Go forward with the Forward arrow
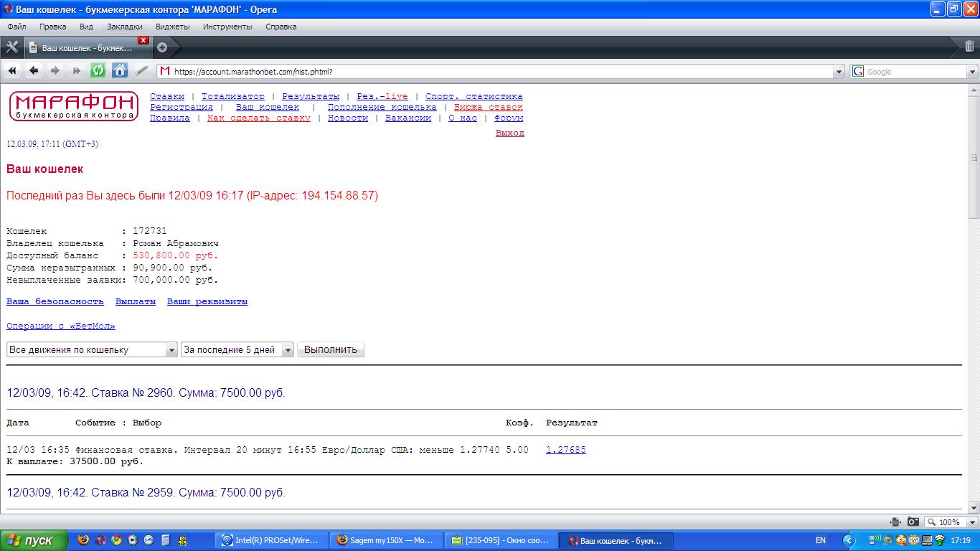980x551 pixels. (55, 70)
